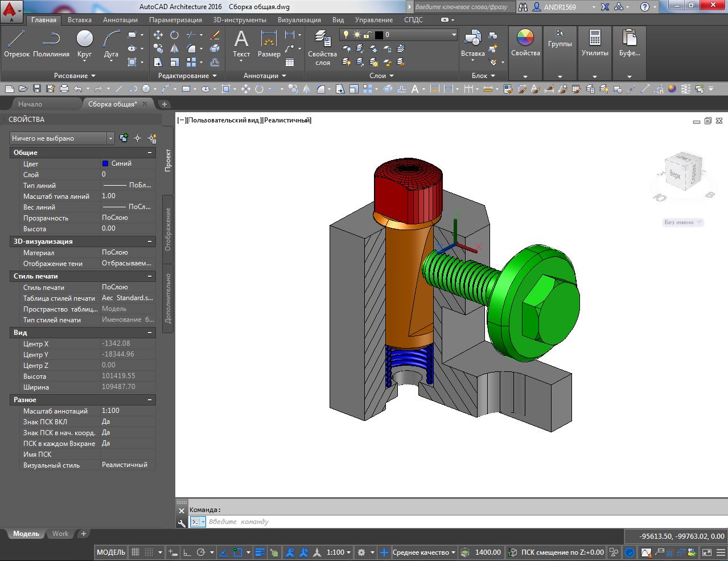Screen dimensions: 728x561
Task: Select the Полилиния tool in ribbon
Action: click(51, 44)
